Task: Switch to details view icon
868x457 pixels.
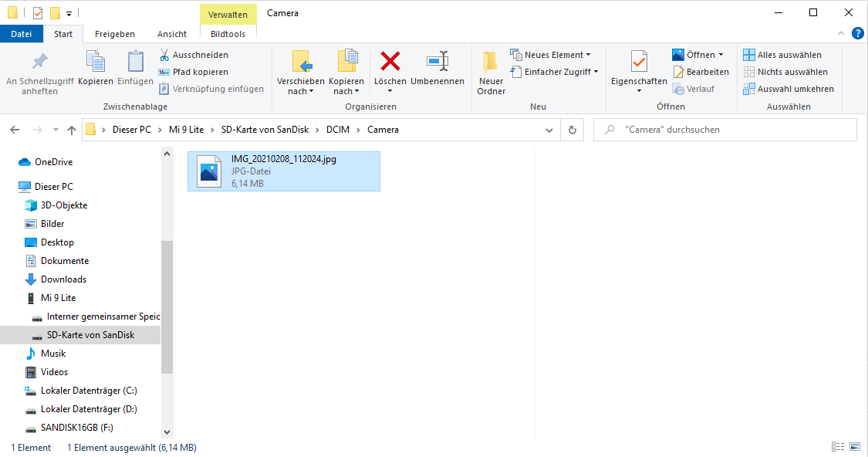Action: click(838, 446)
